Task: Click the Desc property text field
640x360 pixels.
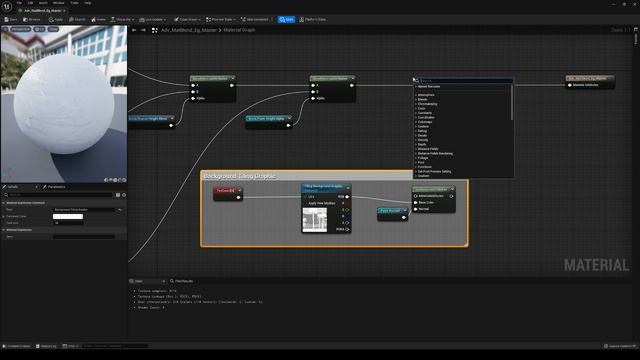Action: click(x=84, y=237)
